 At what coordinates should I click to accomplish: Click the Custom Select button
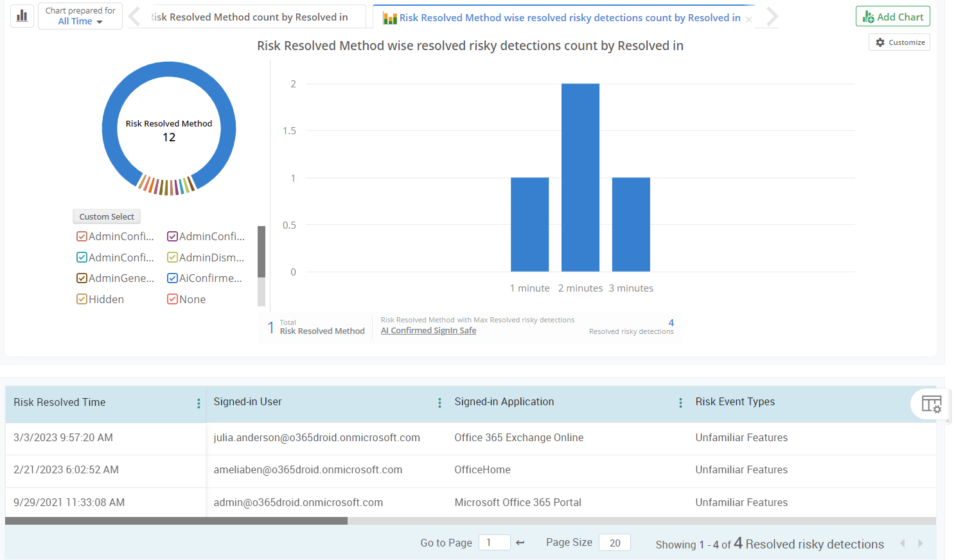107,216
